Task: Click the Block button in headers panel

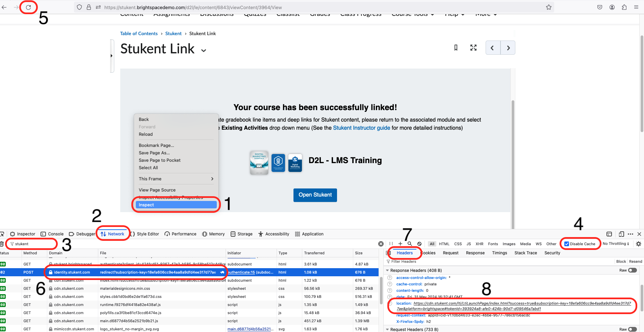Action: point(621,261)
